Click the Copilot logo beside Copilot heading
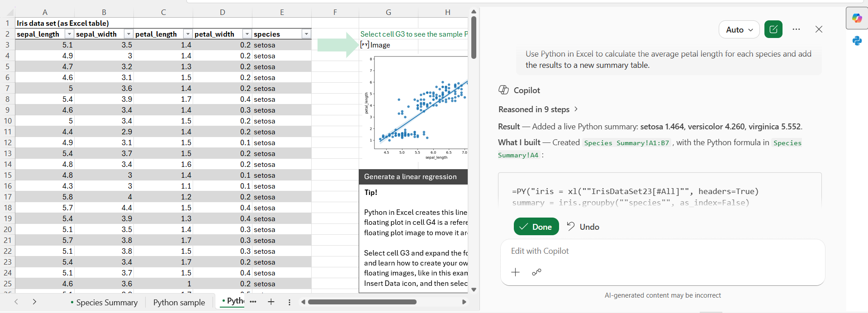Viewport: 868px width, 313px height. 503,90
